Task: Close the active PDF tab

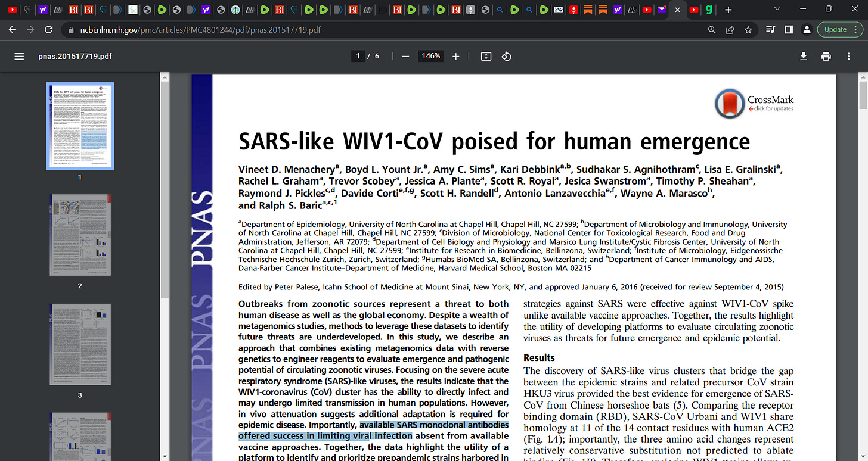Action: tap(677, 10)
